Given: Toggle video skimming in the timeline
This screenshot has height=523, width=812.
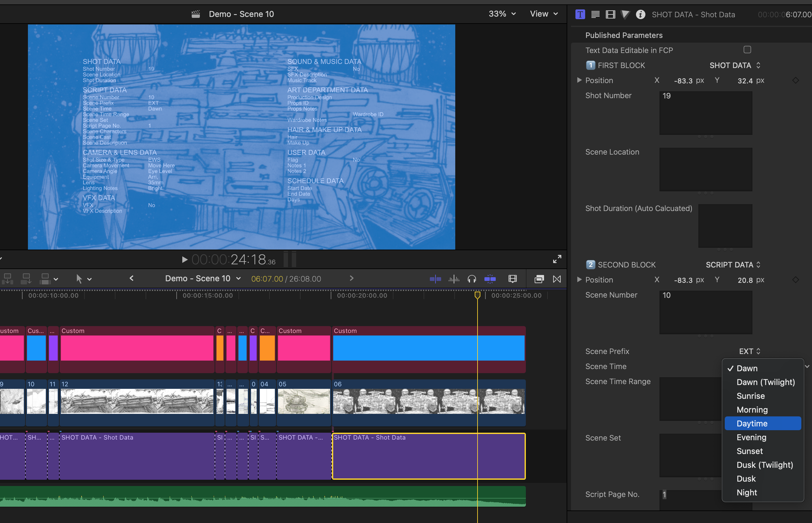Looking at the screenshot, I should (x=435, y=279).
